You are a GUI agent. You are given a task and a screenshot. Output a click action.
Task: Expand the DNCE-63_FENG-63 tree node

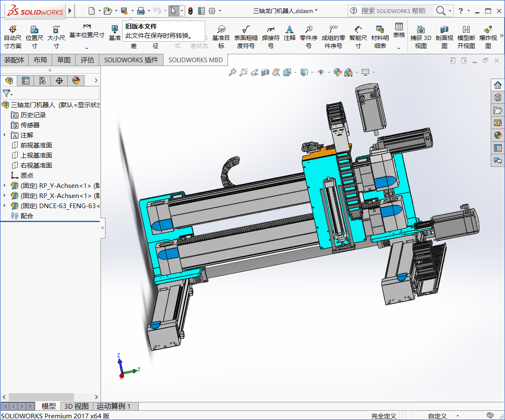[5, 206]
